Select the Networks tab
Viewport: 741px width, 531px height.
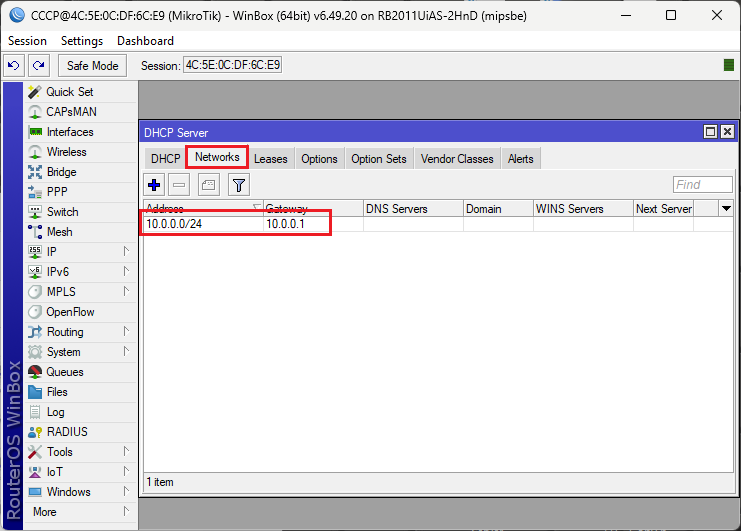(217, 157)
